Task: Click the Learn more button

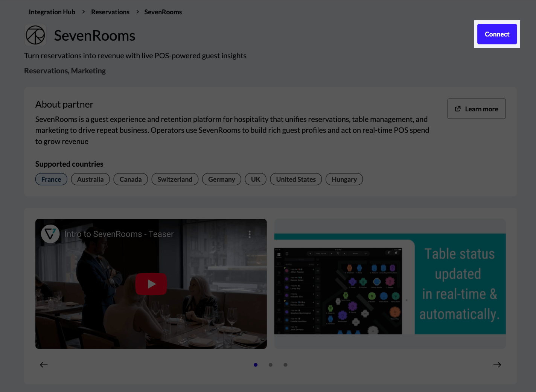Action: (x=476, y=108)
